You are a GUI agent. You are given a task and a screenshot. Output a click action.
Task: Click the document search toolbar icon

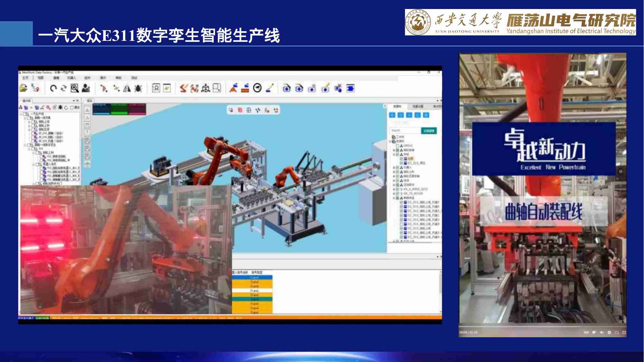click(156, 88)
